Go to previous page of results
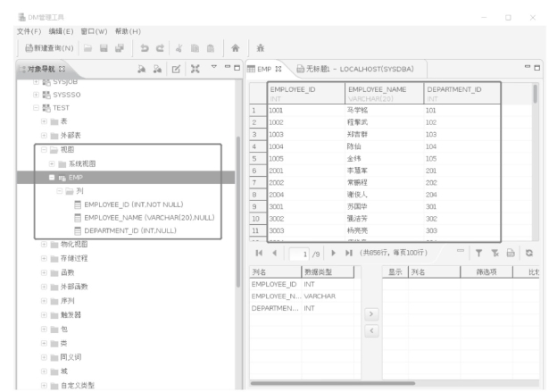Image resolution: width=557 pixels, height=392 pixels. (274, 253)
